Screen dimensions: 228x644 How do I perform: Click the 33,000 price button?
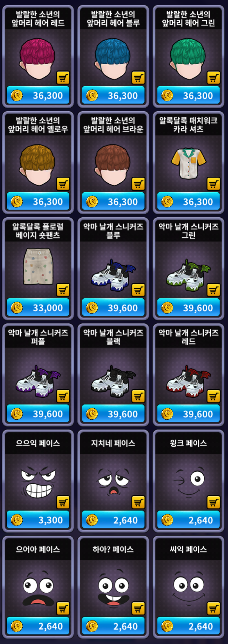(38, 308)
